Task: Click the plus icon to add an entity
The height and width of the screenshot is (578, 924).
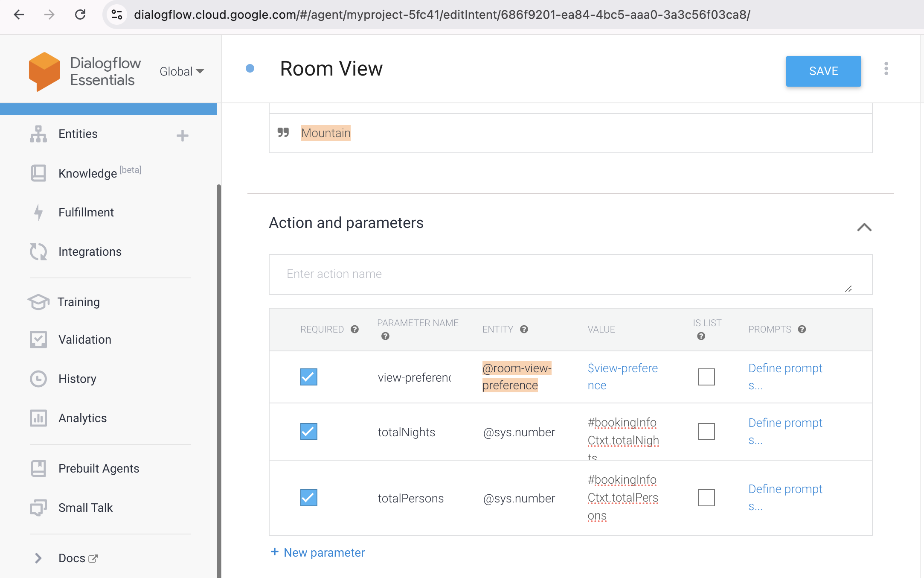Action: pos(183,135)
